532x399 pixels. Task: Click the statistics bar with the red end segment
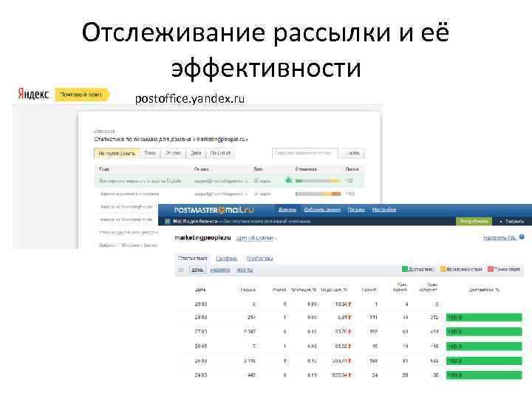tap(318, 194)
